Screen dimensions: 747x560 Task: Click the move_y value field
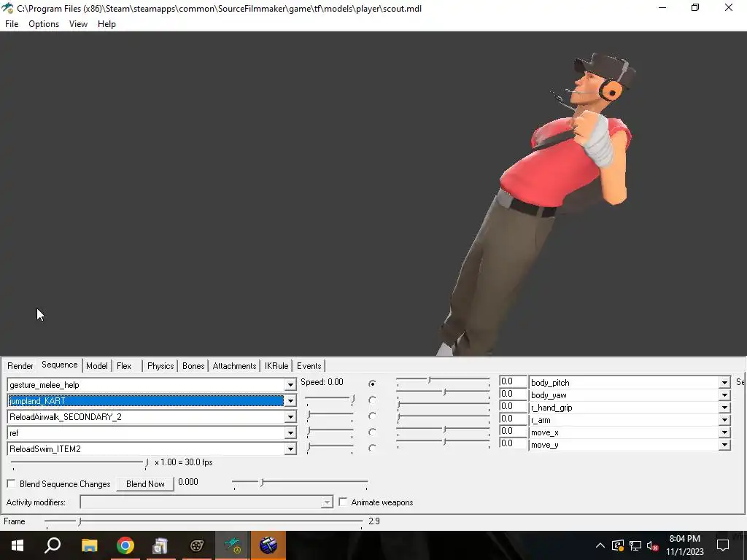pyautogui.click(x=513, y=443)
